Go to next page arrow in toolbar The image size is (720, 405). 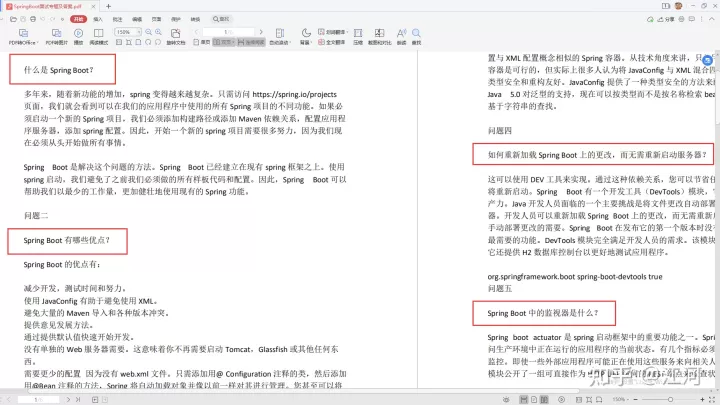tap(261, 32)
